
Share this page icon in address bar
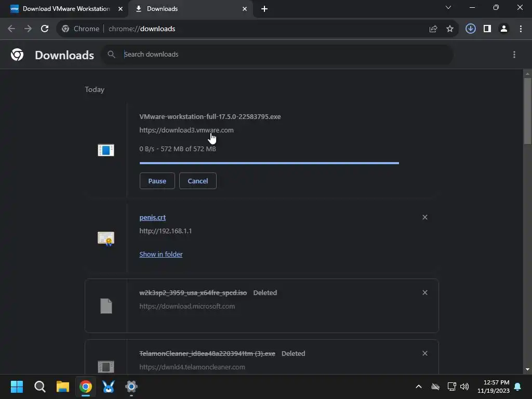(433, 29)
